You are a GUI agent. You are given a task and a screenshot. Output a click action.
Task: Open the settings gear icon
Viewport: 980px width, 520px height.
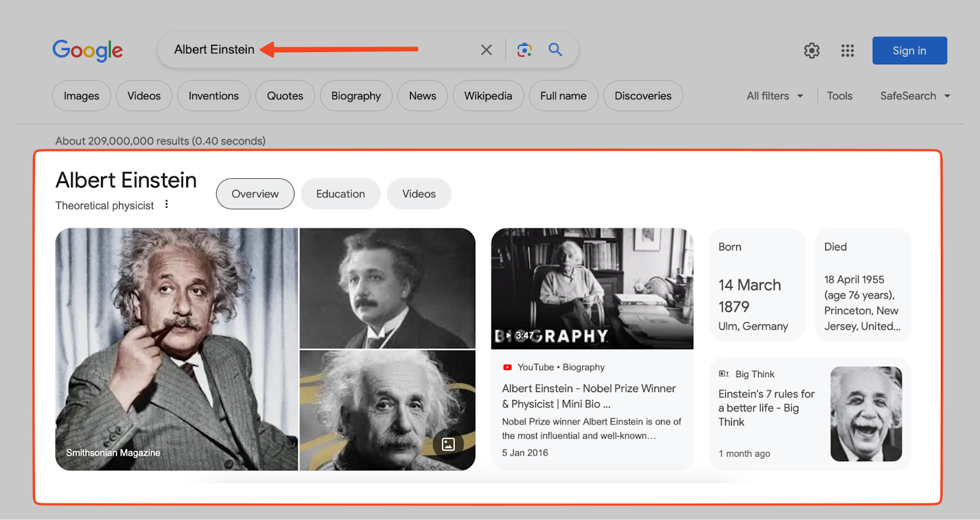(812, 50)
